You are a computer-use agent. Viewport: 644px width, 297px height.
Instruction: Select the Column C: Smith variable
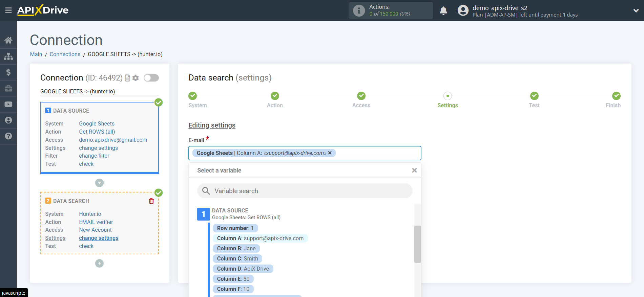click(237, 259)
